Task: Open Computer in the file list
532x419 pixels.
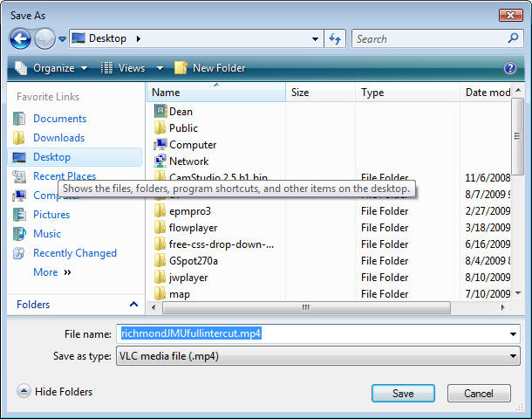Action: tap(192, 145)
